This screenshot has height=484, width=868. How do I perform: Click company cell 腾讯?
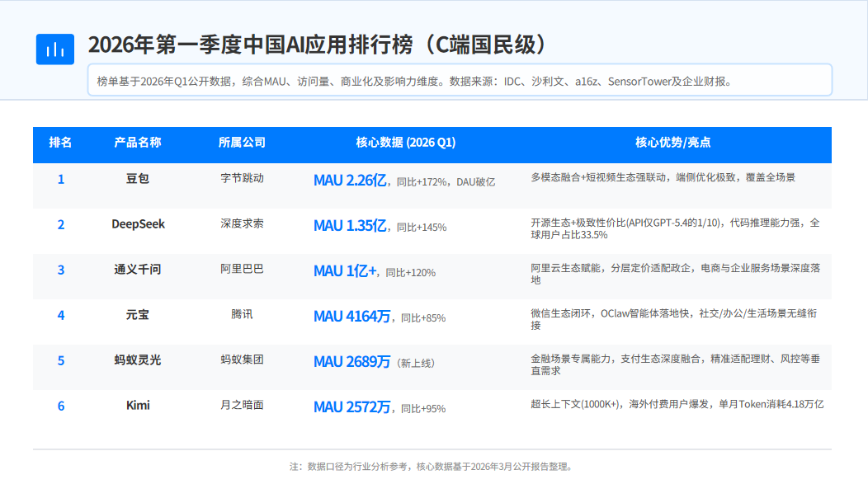242,314
